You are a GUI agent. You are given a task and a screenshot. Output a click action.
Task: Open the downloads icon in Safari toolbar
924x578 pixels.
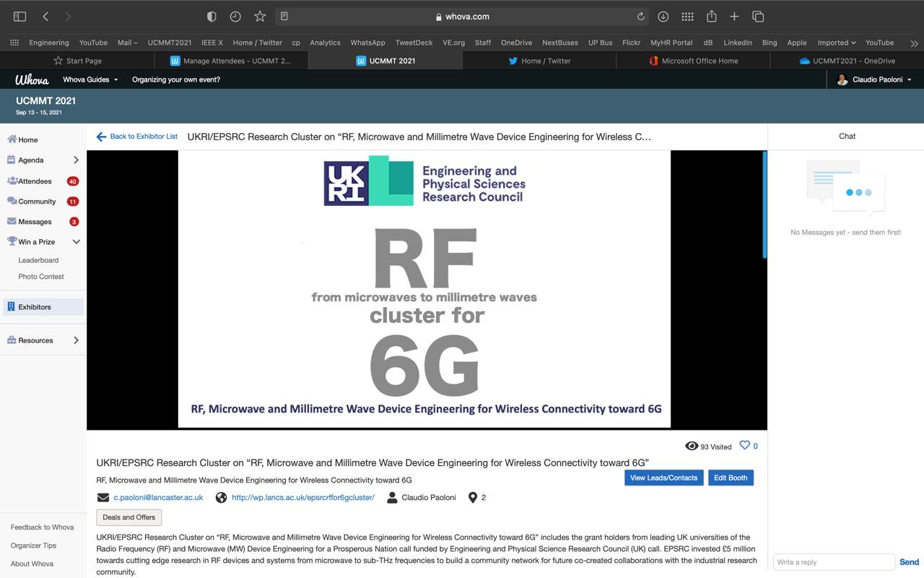coord(663,17)
